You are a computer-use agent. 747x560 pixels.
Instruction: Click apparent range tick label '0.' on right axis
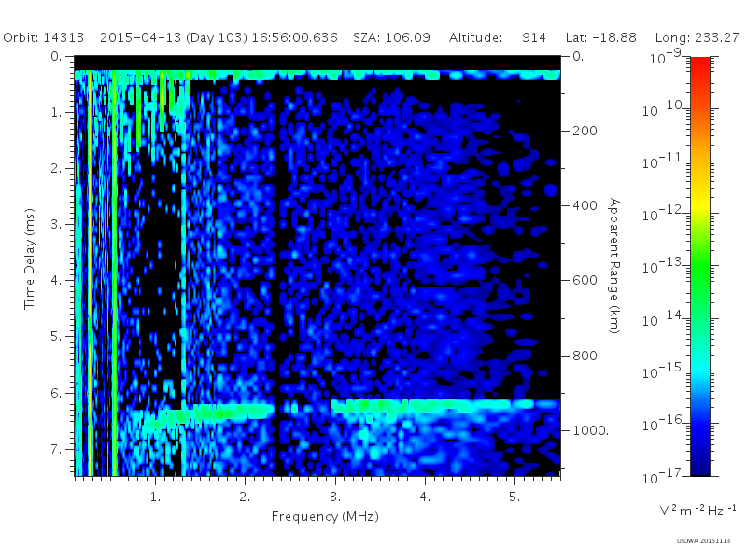click(578, 57)
